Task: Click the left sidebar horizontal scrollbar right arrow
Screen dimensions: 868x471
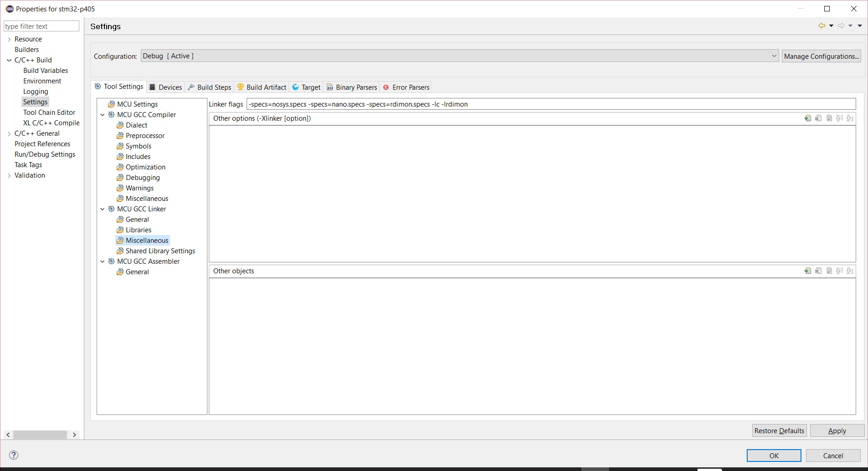Action: 74,435
